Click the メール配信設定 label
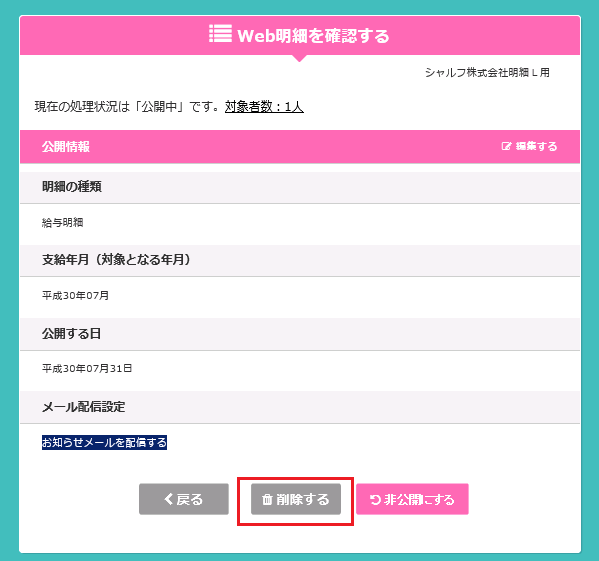The width and height of the screenshot is (599, 561). [84, 407]
